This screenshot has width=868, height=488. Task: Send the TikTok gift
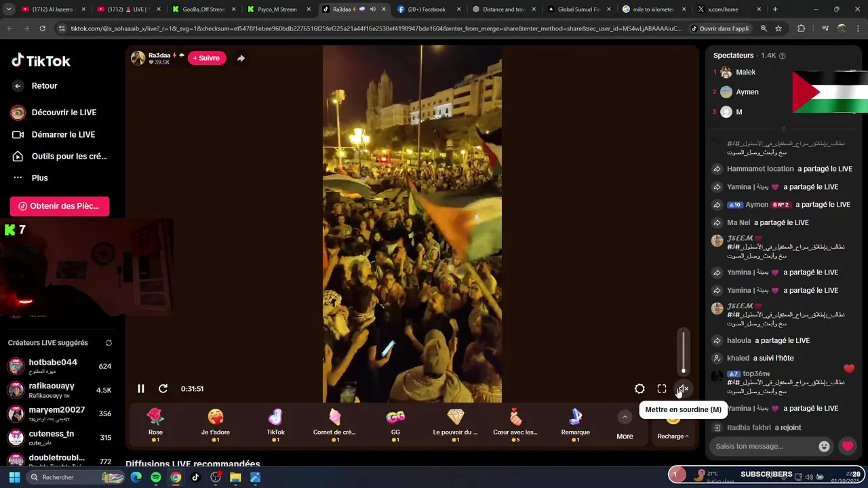click(275, 425)
